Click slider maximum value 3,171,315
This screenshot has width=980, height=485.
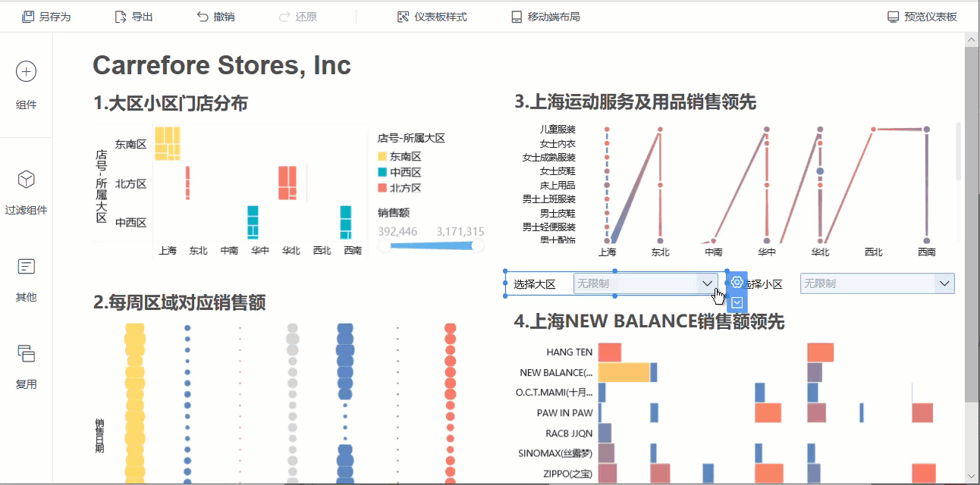coord(460,231)
